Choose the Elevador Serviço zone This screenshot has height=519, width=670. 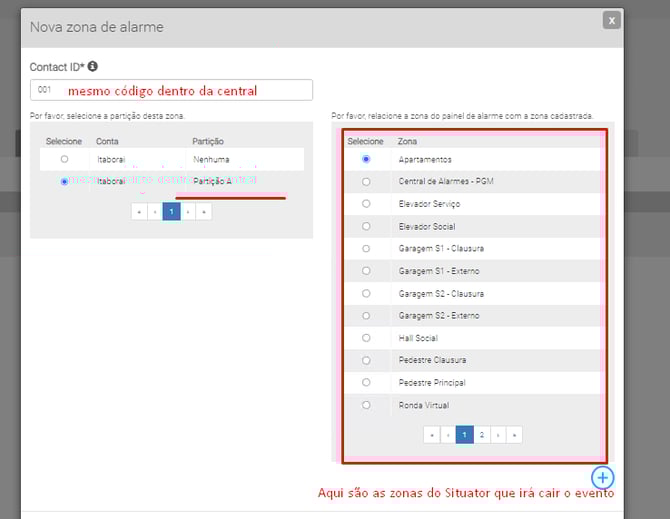[366, 204]
